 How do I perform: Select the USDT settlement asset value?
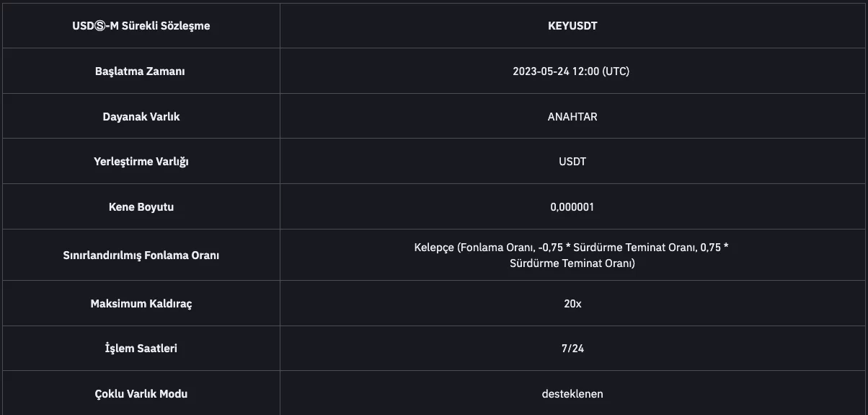click(x=572, y=162)
